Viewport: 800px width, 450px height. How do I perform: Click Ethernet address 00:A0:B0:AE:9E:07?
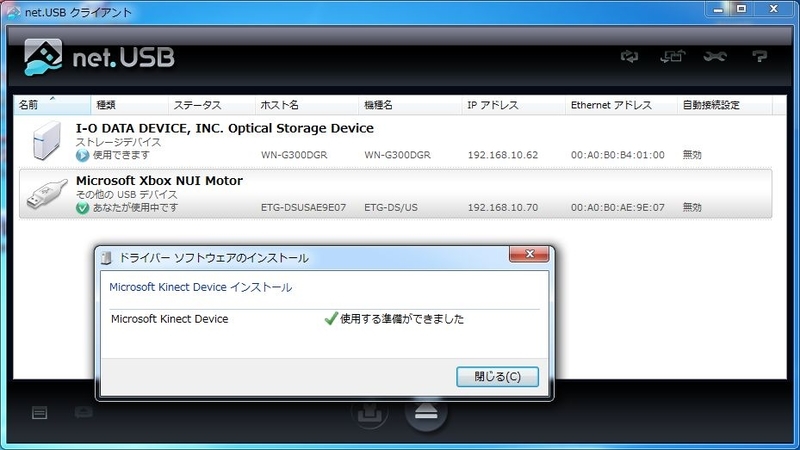pos(617,208)
